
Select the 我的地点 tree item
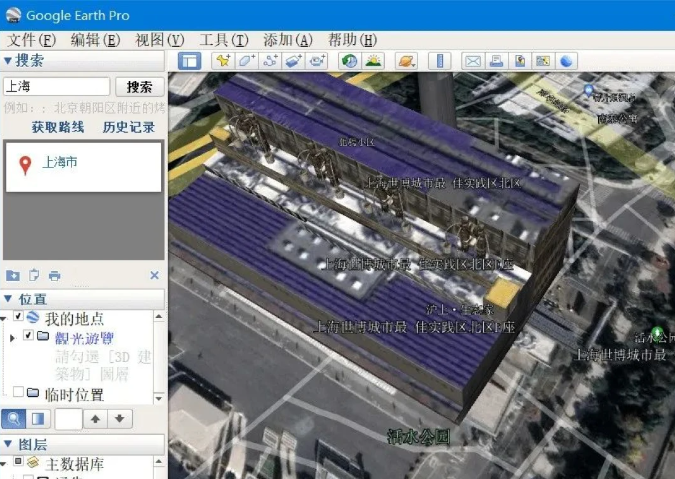pos(74,319)
